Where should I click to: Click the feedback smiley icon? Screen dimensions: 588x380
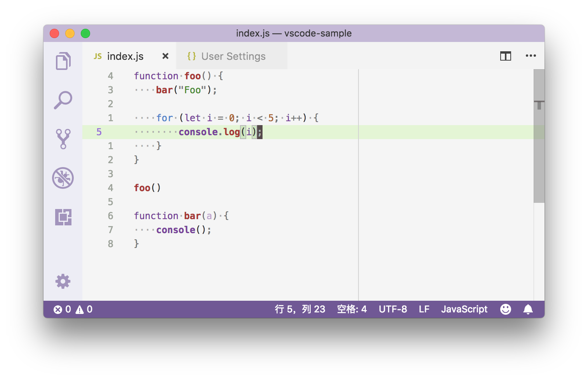pyautogui.click(x=505, y=309)
